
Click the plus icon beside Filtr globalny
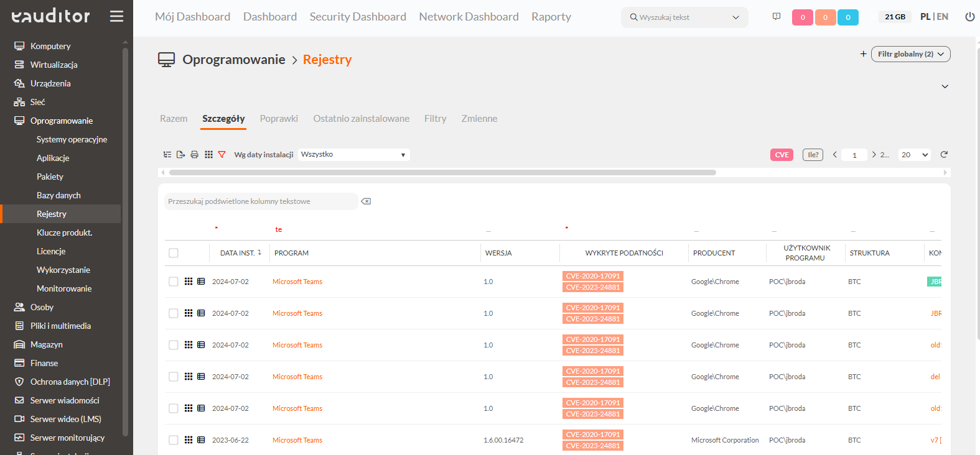coord(863,54)
